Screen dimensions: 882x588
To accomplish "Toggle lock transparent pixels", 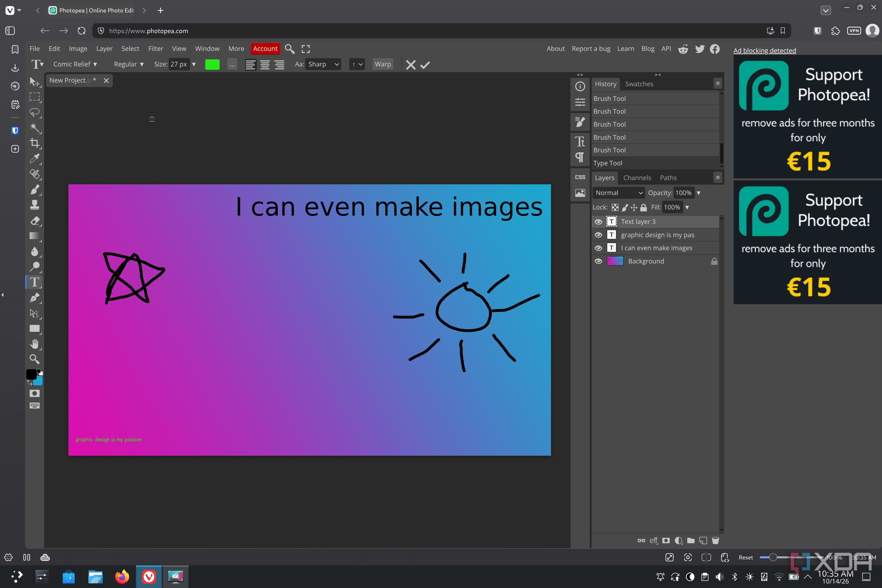I will click(x=615, y=207).
